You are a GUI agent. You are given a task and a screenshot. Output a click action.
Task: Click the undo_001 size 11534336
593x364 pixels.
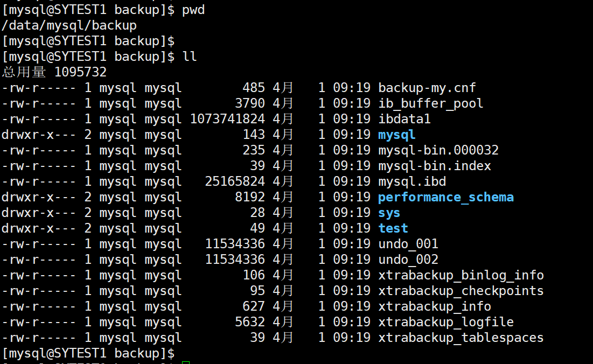235,244
